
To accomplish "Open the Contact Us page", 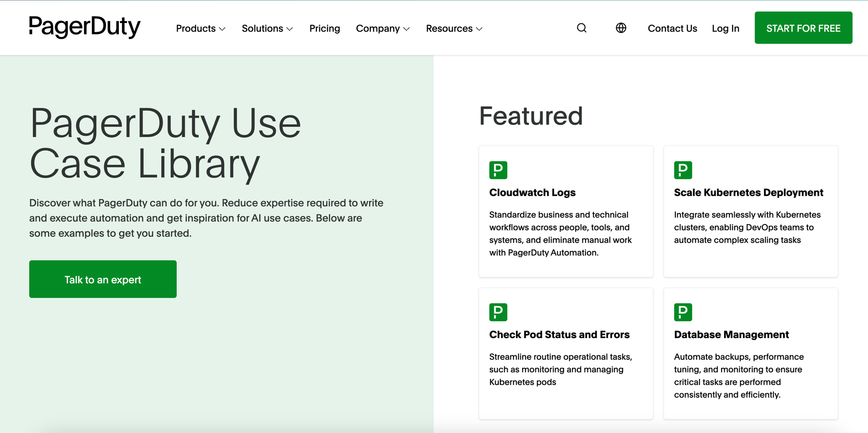I will 672,28.
